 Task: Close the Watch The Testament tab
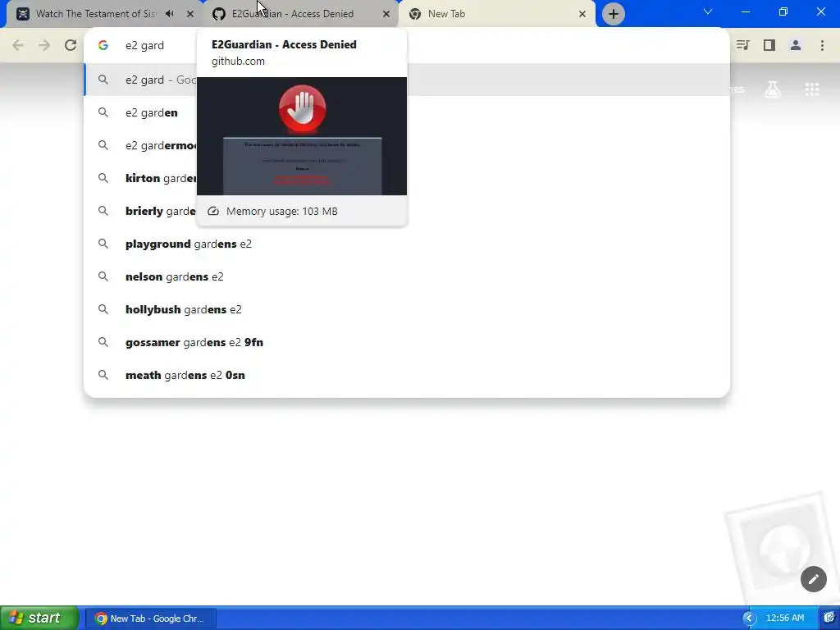[190, 14]
